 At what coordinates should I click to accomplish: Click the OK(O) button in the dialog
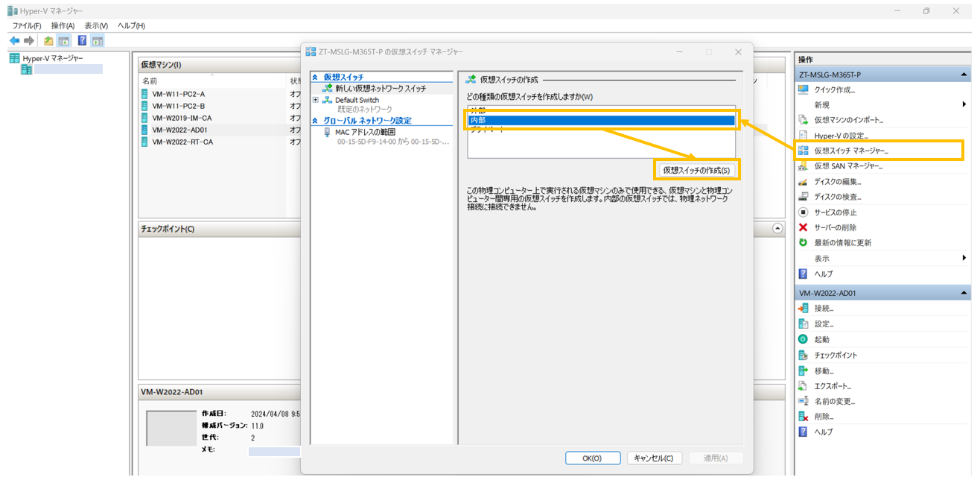[x=593, y=458]
